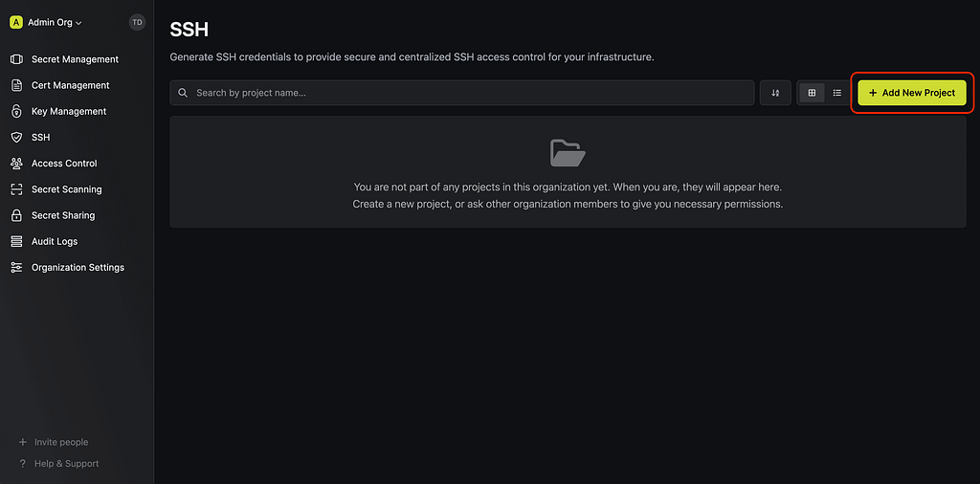Click the Add New Project button
This screenshot has height=484, width=980.
point(912,93)
